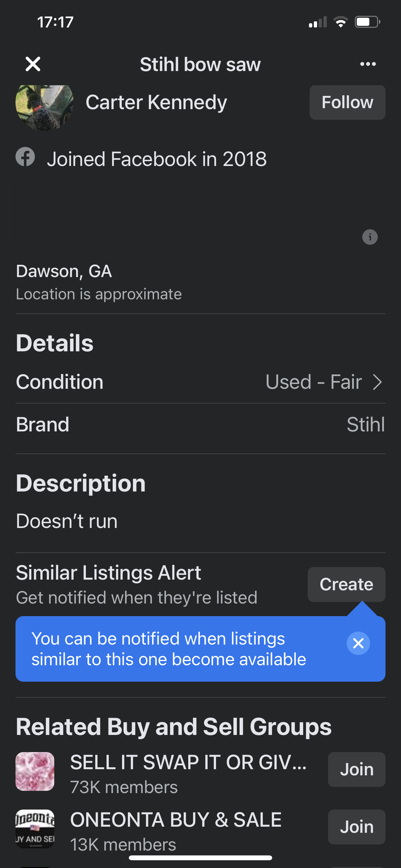The image size is (401, 868).
Task: Close the Stihl bow saw listing
Action: 33,64
